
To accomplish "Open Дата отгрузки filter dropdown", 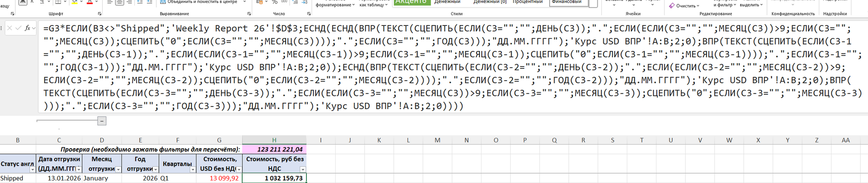I will pos(78,169).
